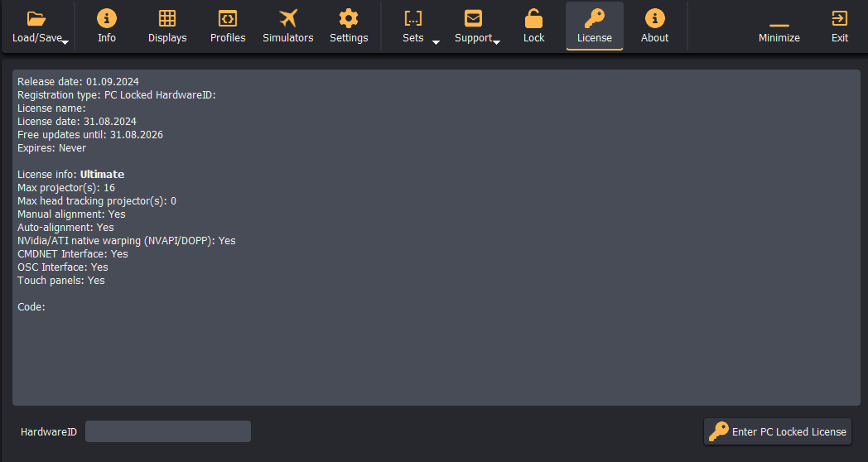The width and height of the screenshot is (868, 462).
Task: Click the HardwareID input field
Action: point(168,431)
